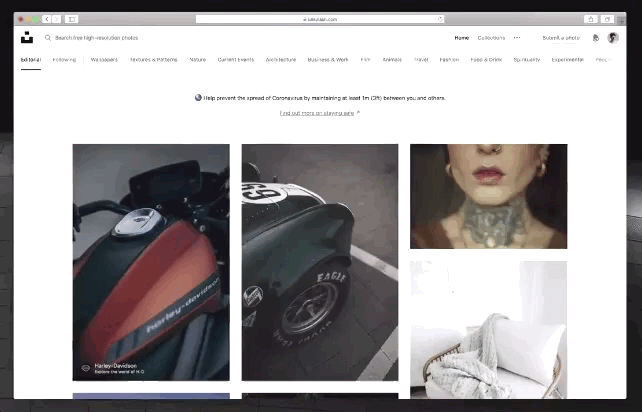
Task: Go to Home in top navigation
Action: point(461,38)
